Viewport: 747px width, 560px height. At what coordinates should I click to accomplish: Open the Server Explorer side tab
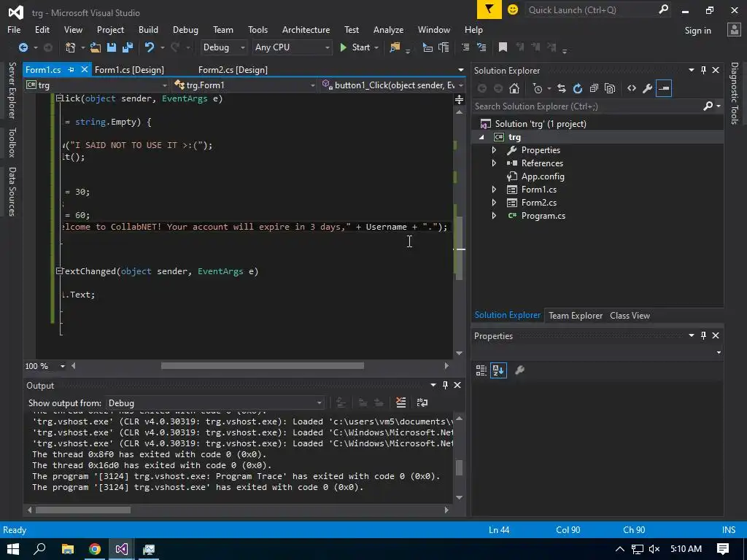pyautogui.click(x=12, y=90)
